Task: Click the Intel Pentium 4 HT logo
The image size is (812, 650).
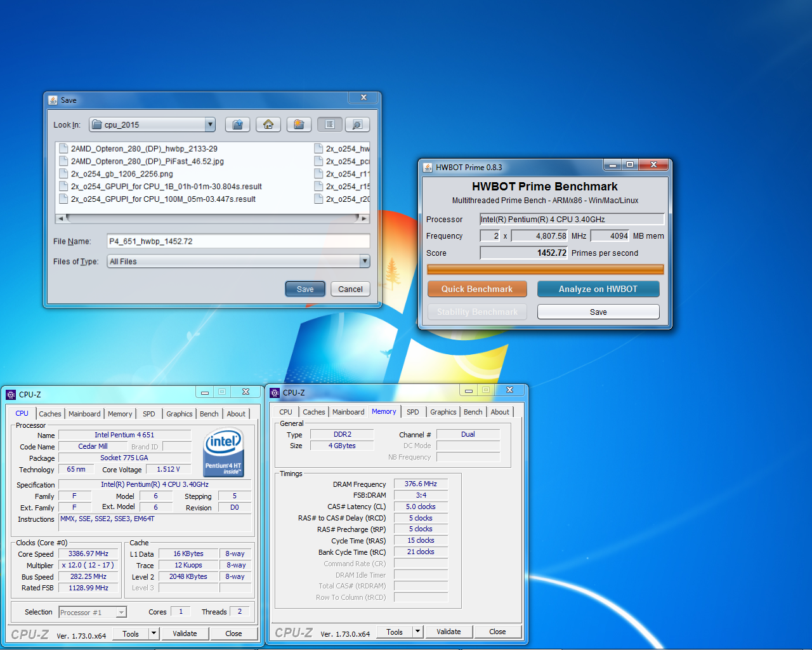Action: 223,453
